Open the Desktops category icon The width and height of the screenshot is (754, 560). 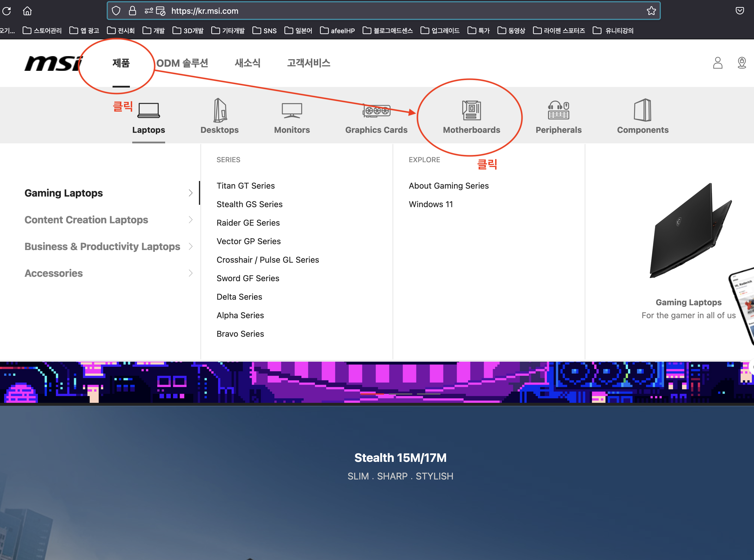220,110
